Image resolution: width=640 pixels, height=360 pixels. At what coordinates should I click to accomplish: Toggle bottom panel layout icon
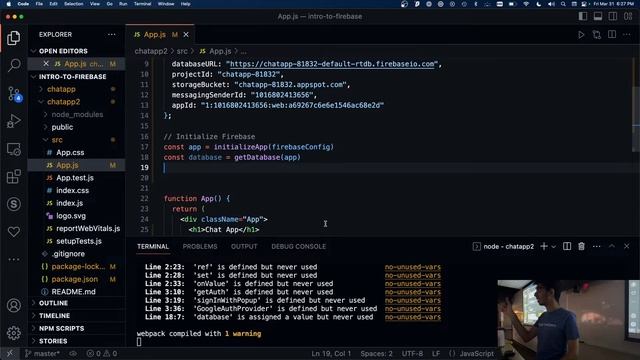(598, 16)
